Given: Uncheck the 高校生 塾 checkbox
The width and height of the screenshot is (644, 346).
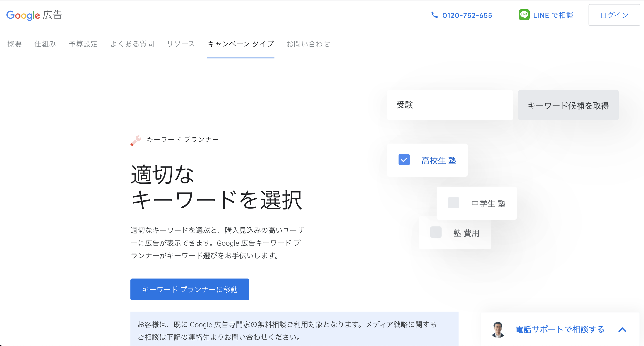Looking at the screenshot, I should 404,160.
